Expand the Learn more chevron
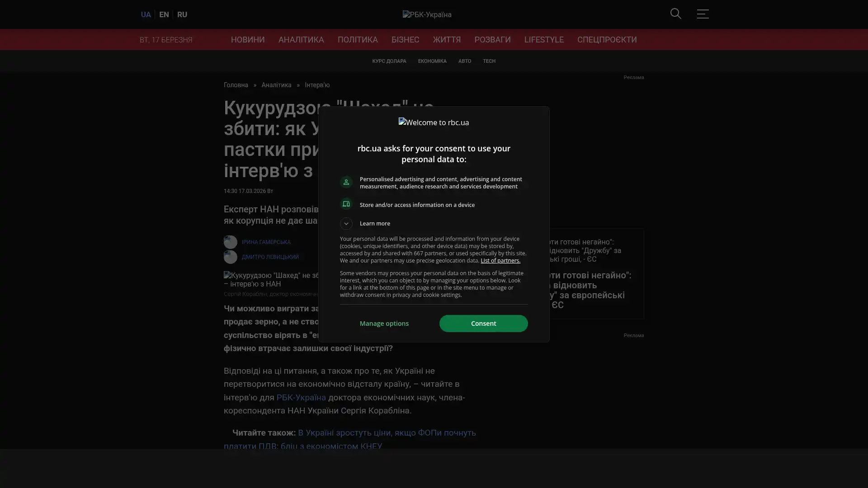 pos(346,224)
